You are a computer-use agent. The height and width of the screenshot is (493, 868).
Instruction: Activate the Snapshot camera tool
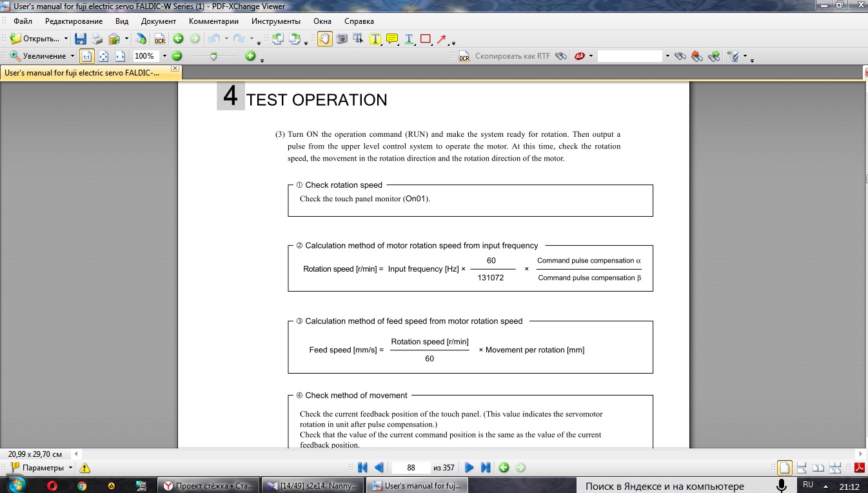click(342, 39)
